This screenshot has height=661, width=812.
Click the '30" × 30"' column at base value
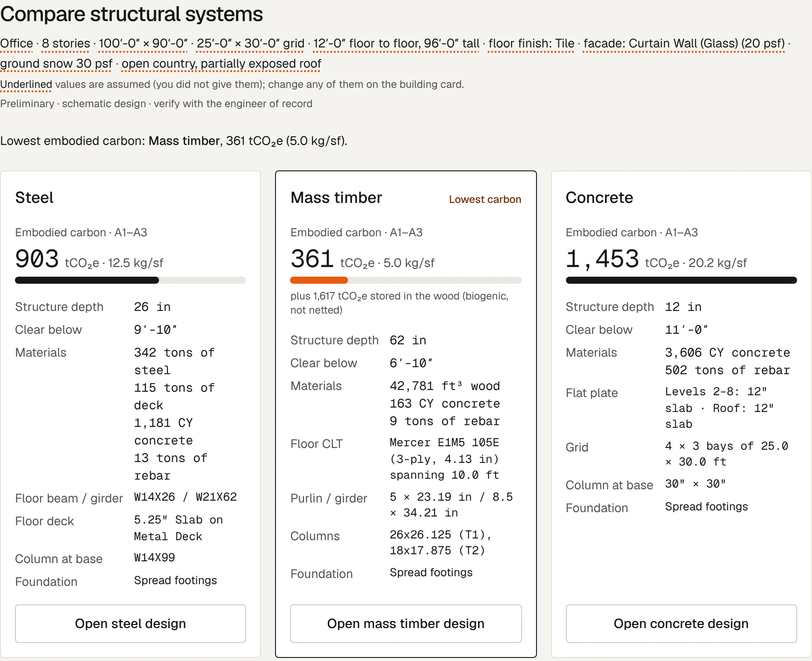point(695,484)
